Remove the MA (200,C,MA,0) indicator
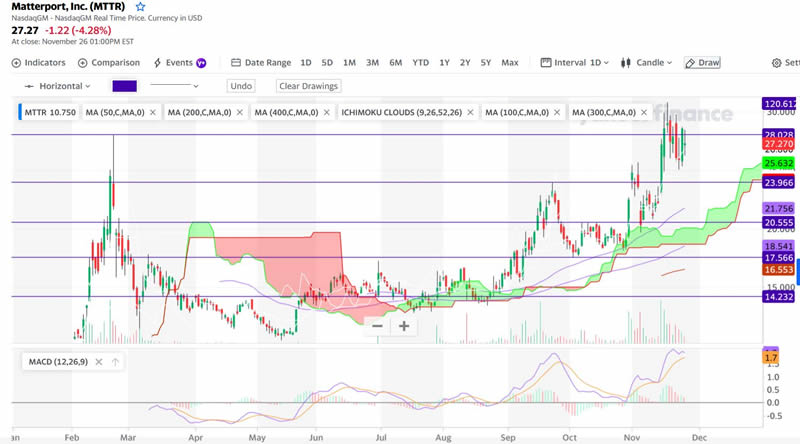 coord(239,112)
